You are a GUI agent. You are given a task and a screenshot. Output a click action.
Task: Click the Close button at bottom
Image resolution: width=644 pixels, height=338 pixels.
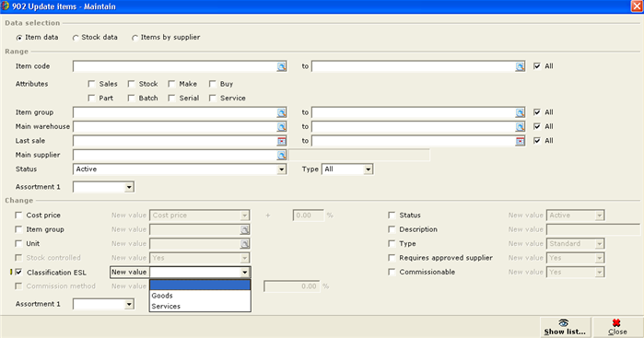pyautogui.click(x=617, y=327)
